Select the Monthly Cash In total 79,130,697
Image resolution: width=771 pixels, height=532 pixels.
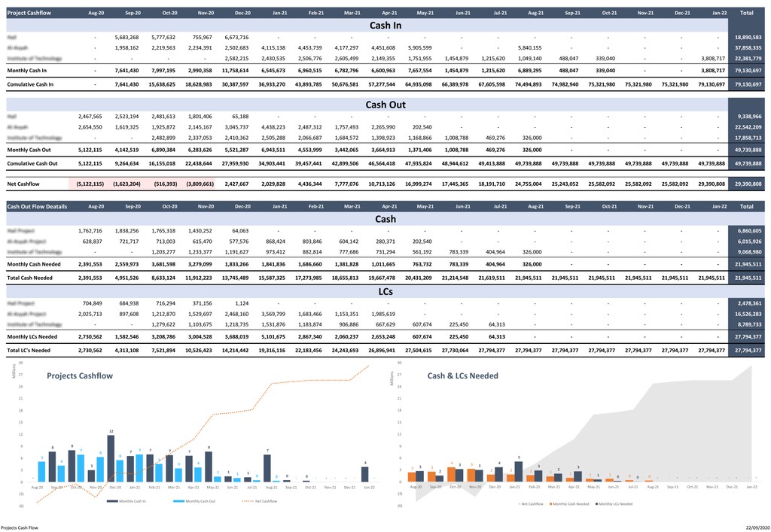point(747,71)
